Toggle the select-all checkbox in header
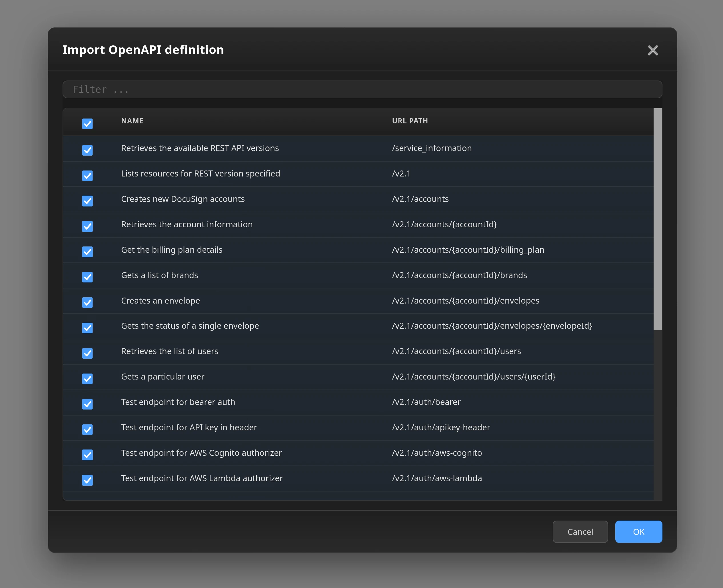 (87, 124)
